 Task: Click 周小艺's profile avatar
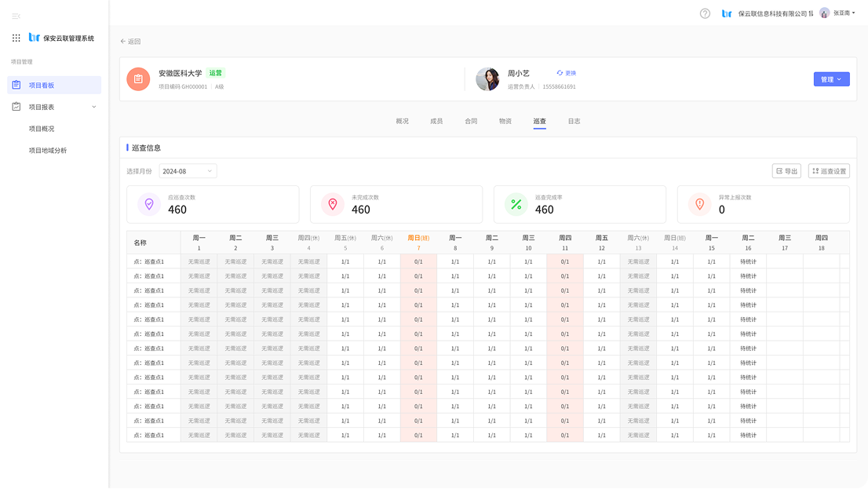click(x=487, y=79)
